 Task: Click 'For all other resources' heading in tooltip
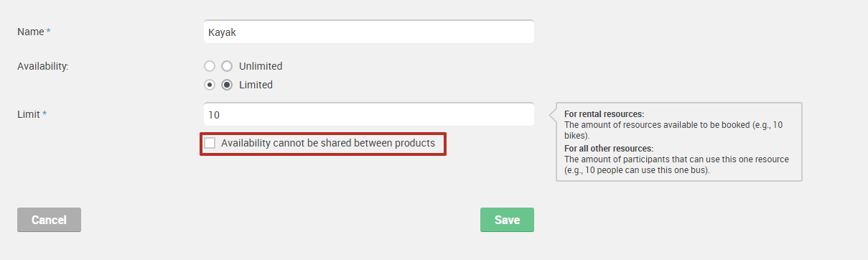click(609, 148)
